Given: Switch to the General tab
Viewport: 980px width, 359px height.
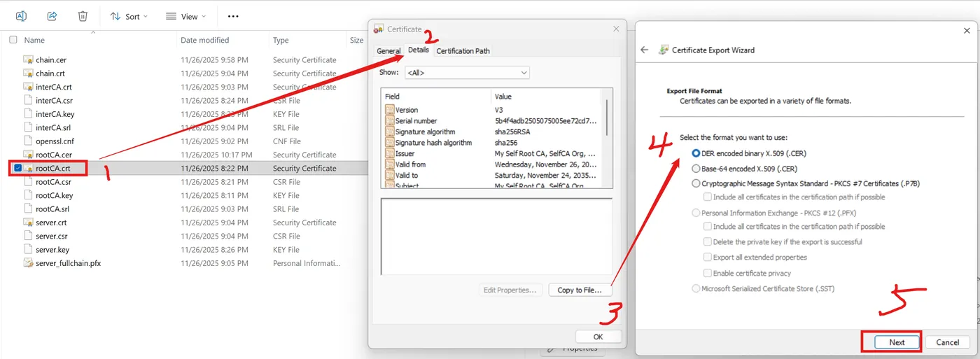Looking at the screenshot, I should coord(388,51).
